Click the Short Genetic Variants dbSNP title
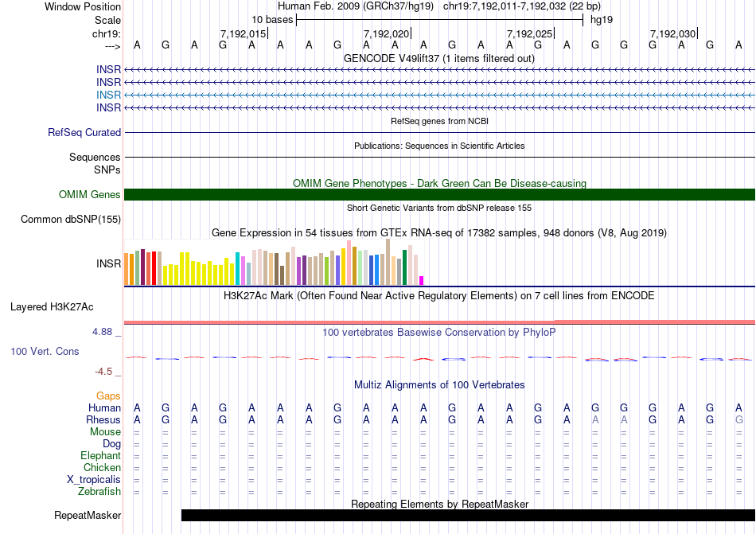 (439, 208)
